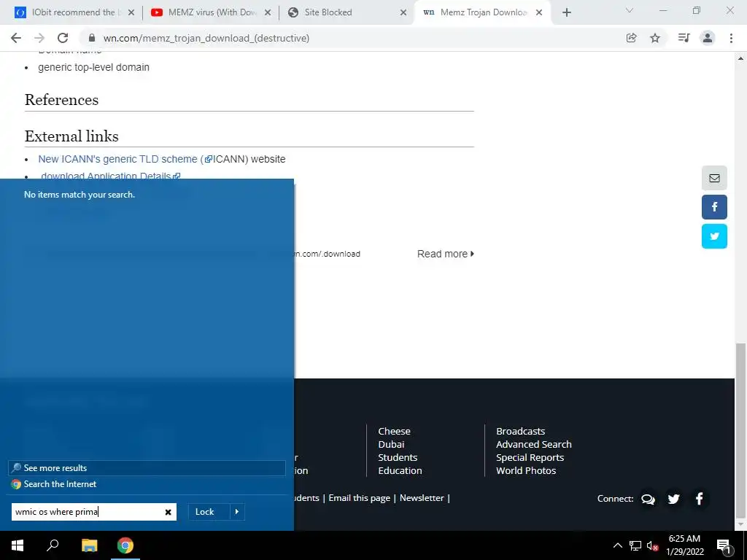Screen dimensions: 747x560
Task: Close the Site Blocked tab
Action: click(403, 13)
